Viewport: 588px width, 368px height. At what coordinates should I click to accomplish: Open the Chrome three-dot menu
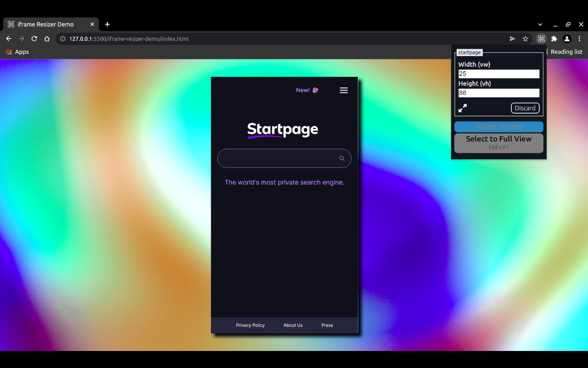coord(580,39)
